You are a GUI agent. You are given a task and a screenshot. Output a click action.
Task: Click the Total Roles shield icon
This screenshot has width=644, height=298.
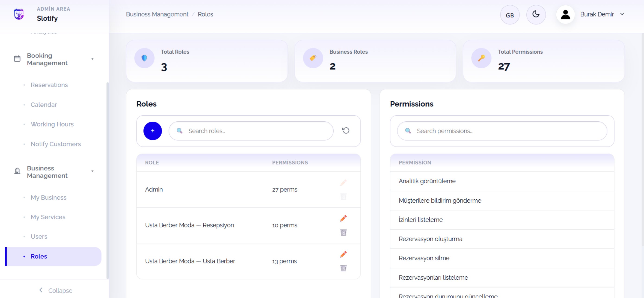(144, 58)
